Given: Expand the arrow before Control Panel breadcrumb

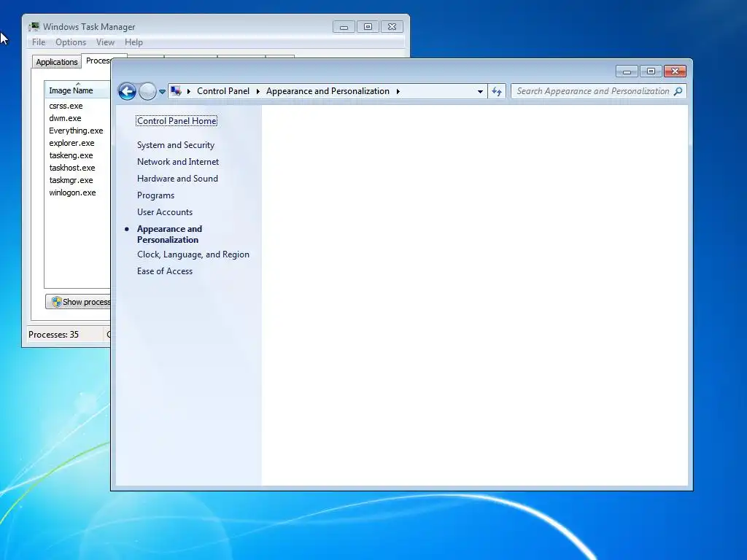Looking at the screenshot, I should pos(189,91).
